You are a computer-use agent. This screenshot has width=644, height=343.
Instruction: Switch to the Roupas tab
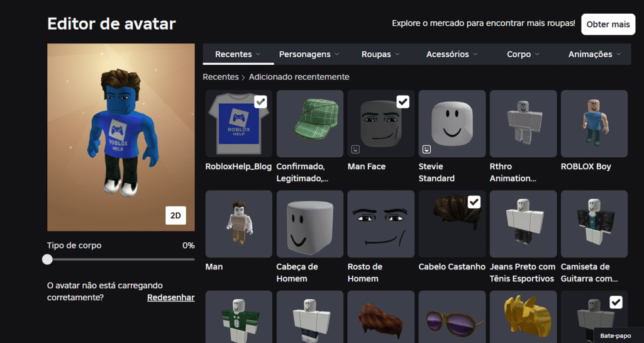pyautogui.click(x=380, y=54)
